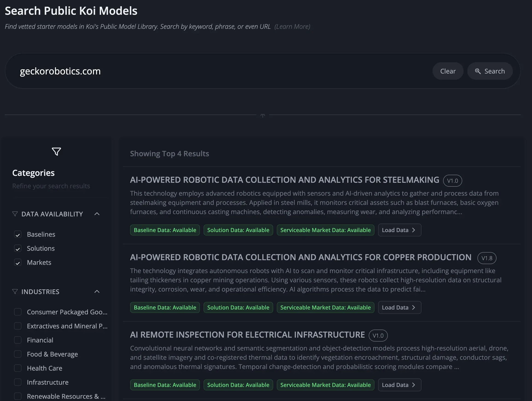Viewport: 532px width, 401px height.
Task: Click inside the geckorobotics.com search field
Action: pyautogui.click(x=144, y=71)
